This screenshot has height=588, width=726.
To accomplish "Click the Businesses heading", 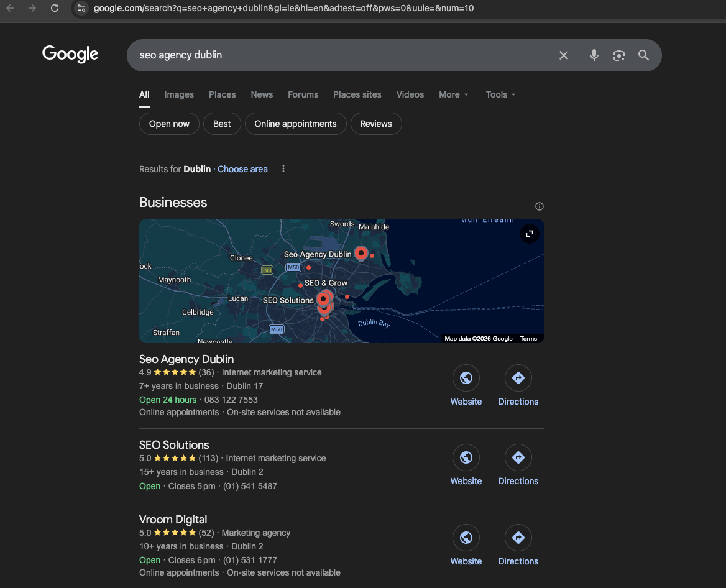I will (173, 203).
